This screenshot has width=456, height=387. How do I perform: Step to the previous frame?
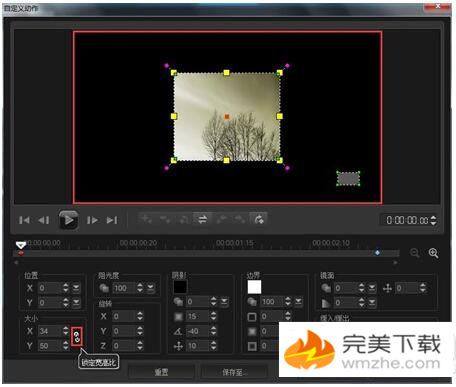coord(44,220)
